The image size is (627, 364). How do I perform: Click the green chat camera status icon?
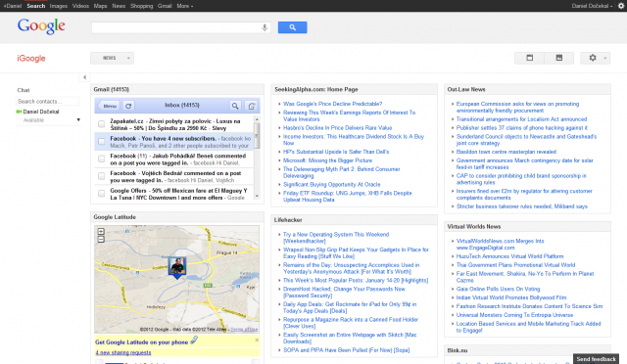(x=19, y=112)
